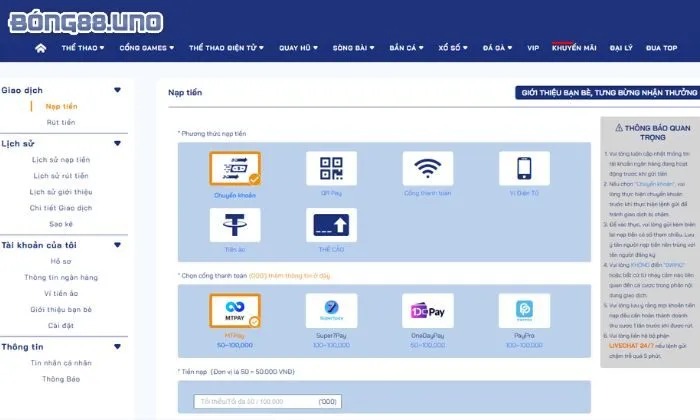Open Lịch sử giới thiệu
Image resolution: width=700 pixels, height=420 pixels.
click(61, 192)
